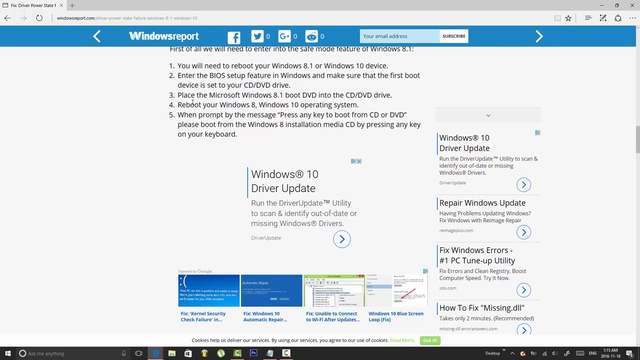Toggle reading view icon in address bar
Viewport: 640px width, 360px height.
(x=557, y=18)
